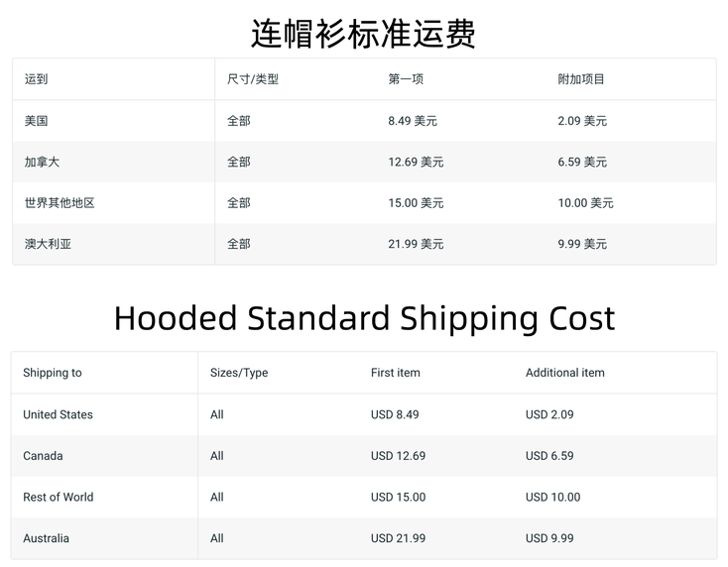Select the USD 12.69 price
The image size is (728, 567).
point(398,456)
